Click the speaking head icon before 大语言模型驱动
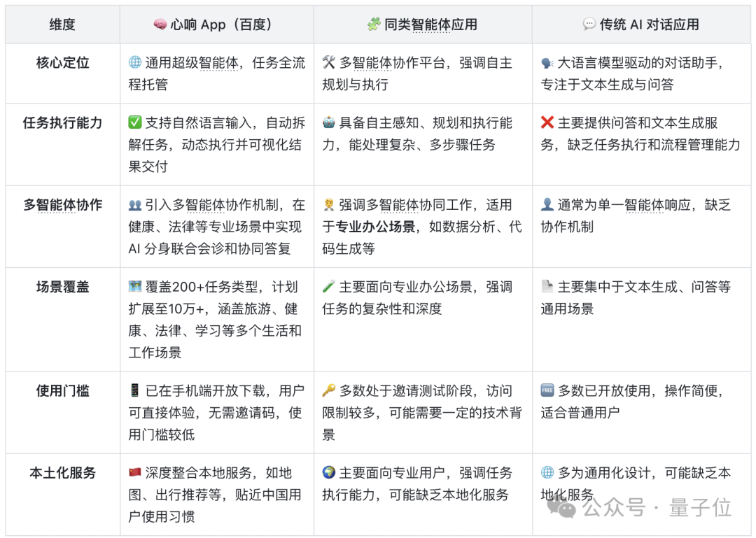Screen dimensions: 756x538 point(547,63)
